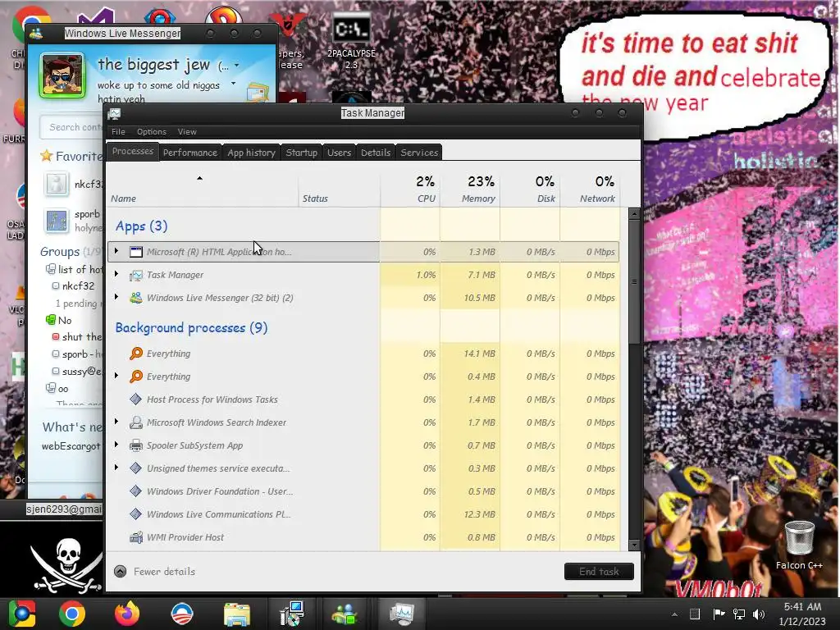Click the volume speaker tray icon

[759, 614]
